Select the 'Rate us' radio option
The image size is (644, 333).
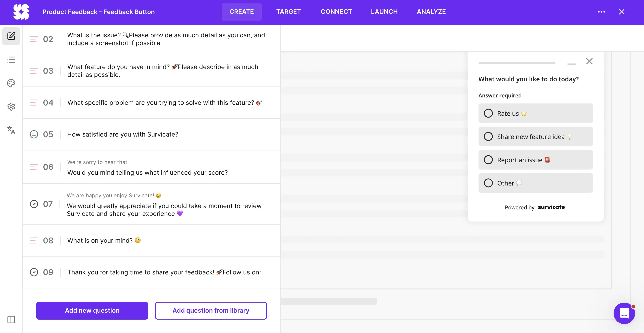coord(488,113)
